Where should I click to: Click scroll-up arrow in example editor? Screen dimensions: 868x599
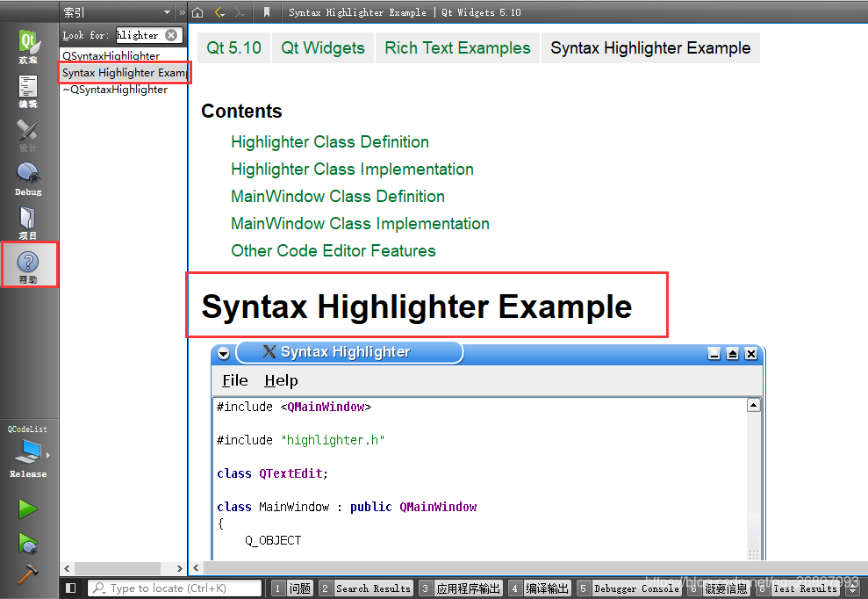pos(753,405)
